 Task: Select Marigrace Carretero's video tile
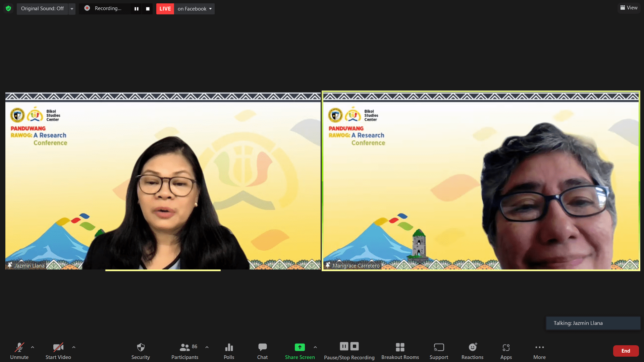(x=481, y=181)
